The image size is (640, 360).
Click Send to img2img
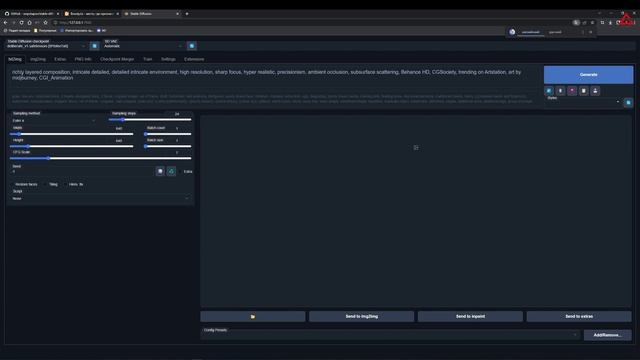[x=361, y=316]
